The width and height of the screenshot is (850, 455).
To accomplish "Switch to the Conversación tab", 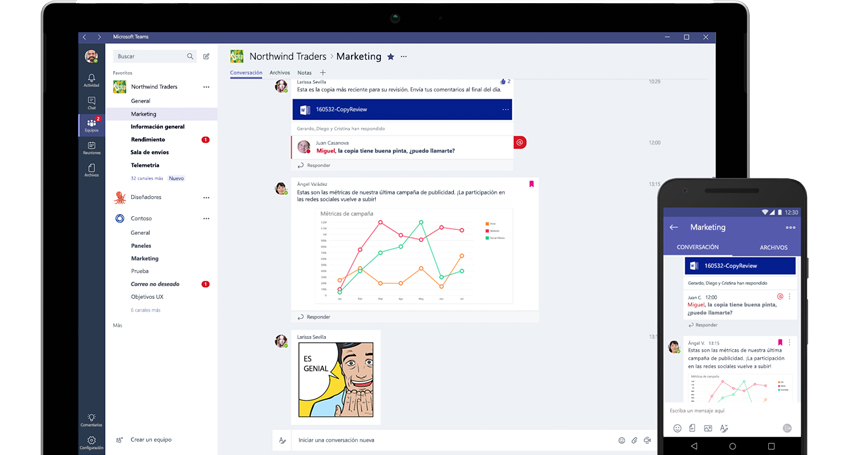I will [246, 73].
